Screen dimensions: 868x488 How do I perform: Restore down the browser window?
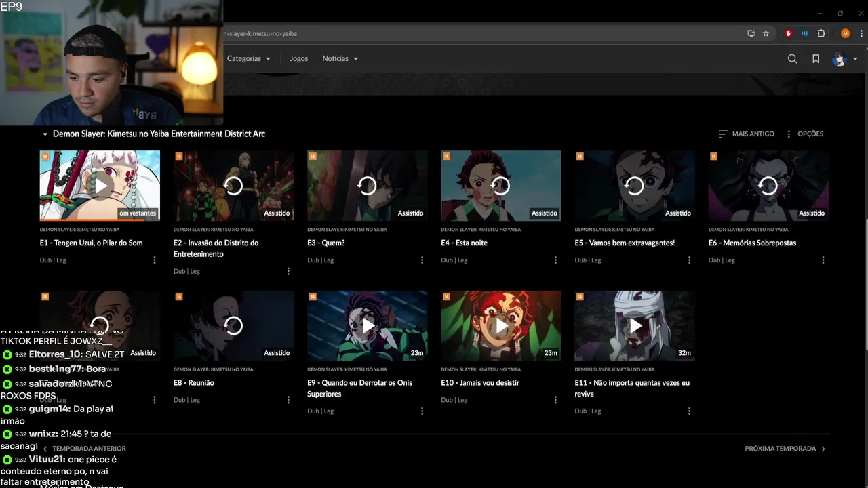coord(840,13)
